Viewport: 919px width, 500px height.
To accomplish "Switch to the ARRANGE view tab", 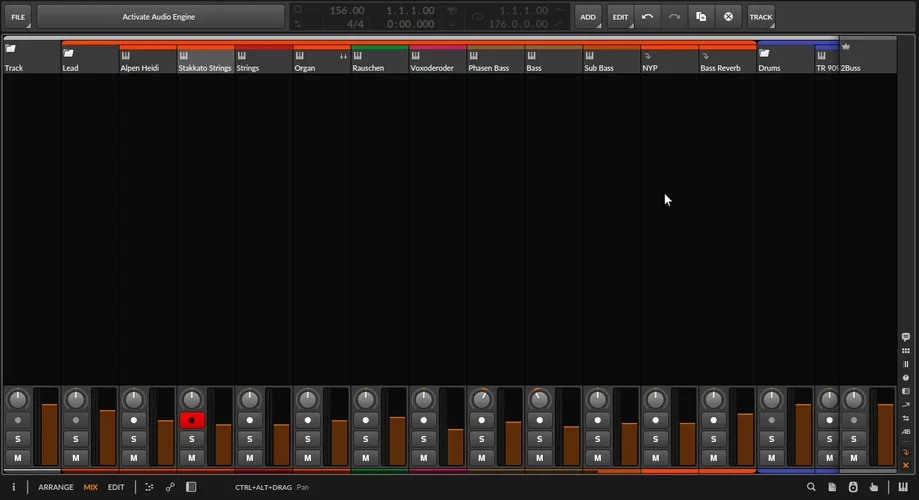I will (x=56, y=487).
